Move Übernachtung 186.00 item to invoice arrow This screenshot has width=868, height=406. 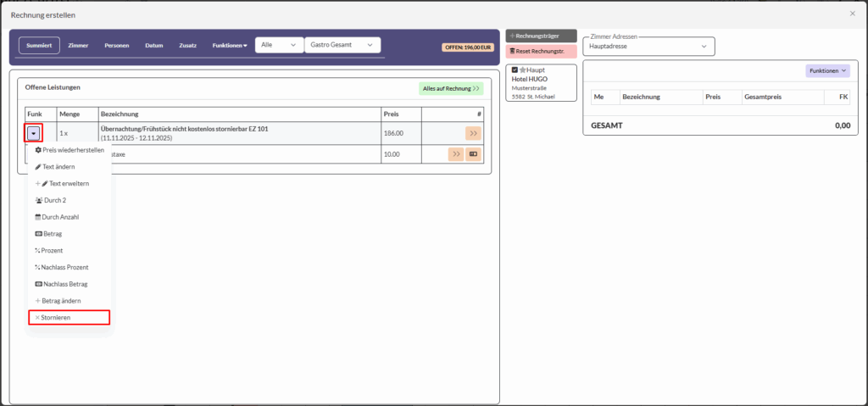(x=473, y=133)
